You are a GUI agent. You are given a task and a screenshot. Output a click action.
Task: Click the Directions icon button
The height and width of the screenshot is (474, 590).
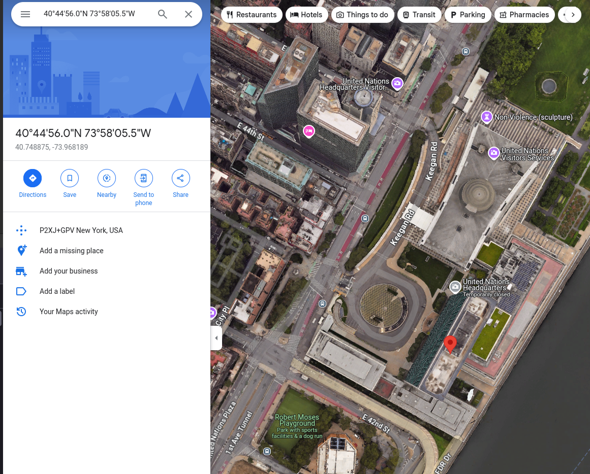pos(32,178)
